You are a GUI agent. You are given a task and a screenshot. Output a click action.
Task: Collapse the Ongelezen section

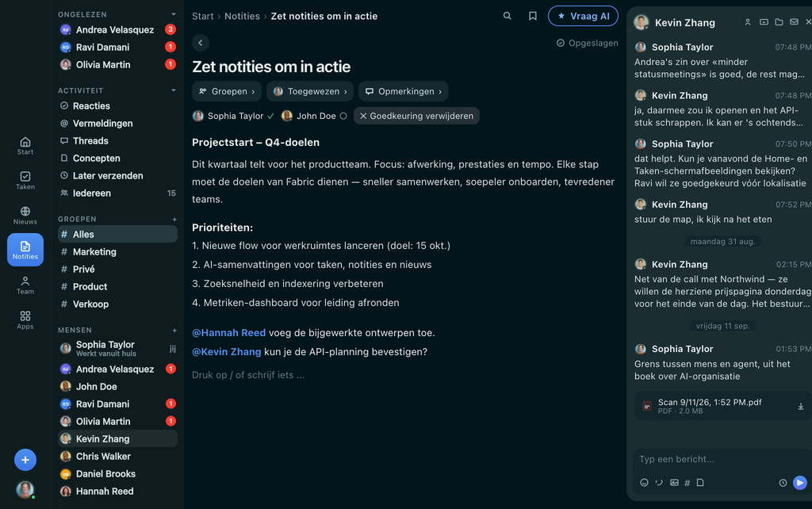(174, 14)
